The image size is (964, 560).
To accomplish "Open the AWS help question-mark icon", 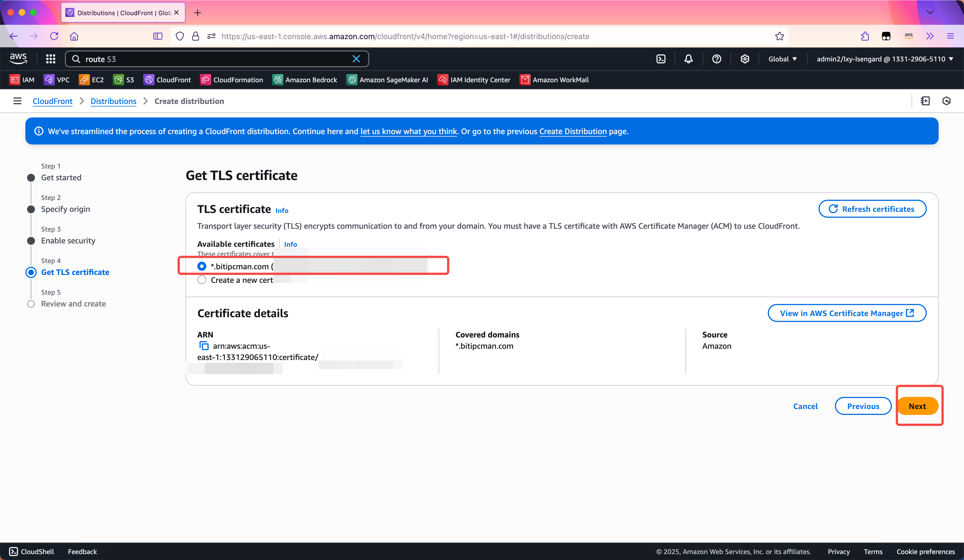I will pos(717,59).
